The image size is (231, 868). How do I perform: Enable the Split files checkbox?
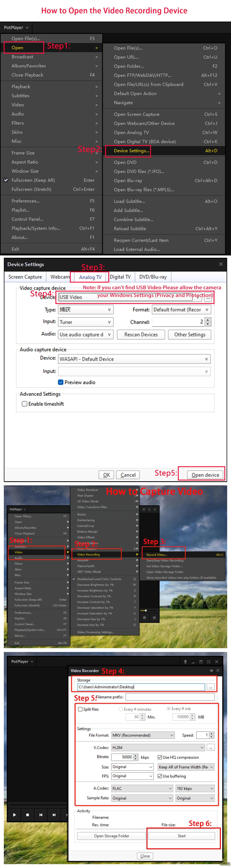coord(80,709)
